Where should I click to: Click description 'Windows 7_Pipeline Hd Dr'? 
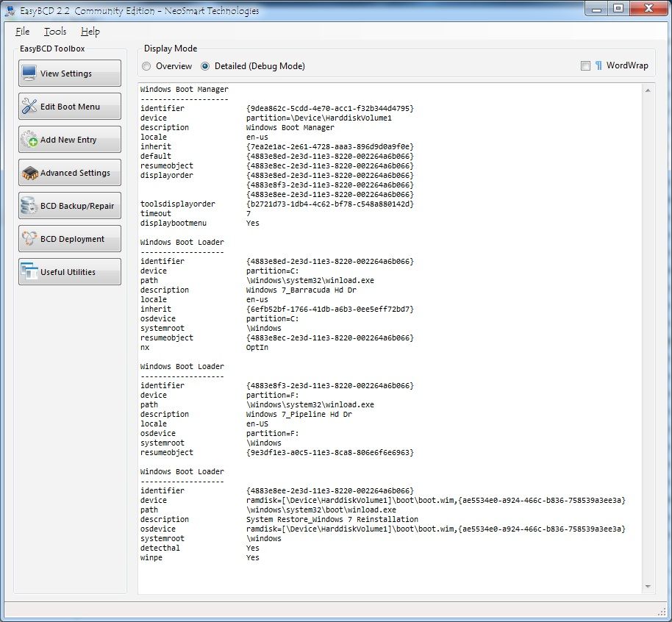[299, 414]
